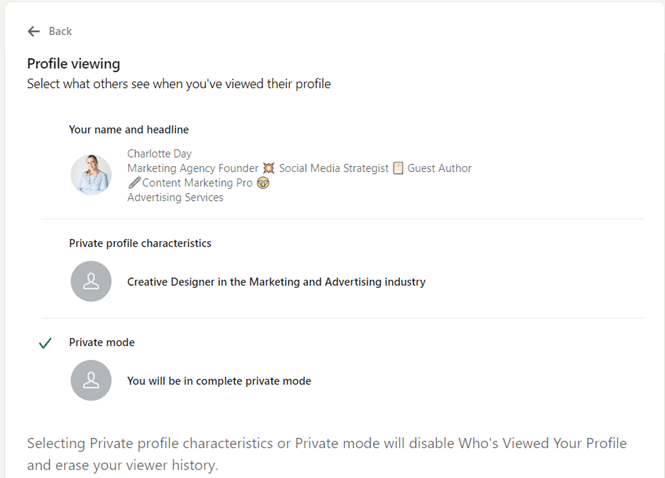The height and width of the screenshot is (478, 665).
Task: Select the Your name and headline option
Action: [x=129, y=130]
